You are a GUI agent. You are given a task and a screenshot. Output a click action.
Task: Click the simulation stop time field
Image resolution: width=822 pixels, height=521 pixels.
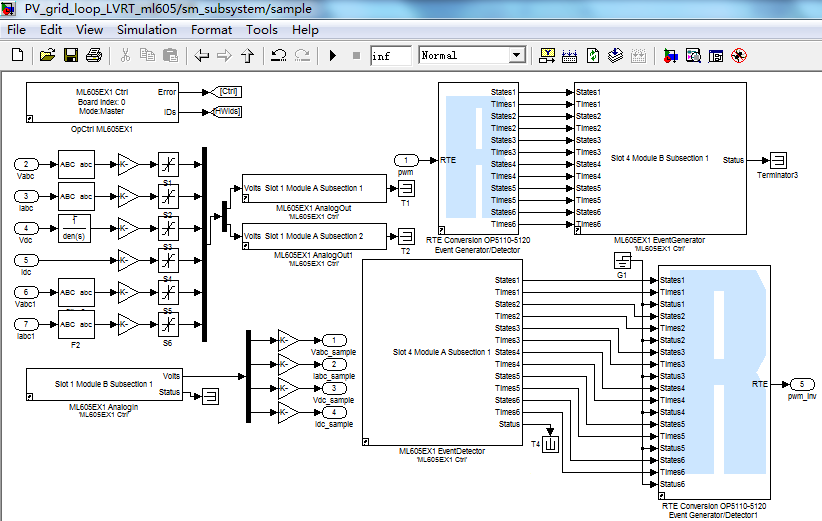click(390, 56)
